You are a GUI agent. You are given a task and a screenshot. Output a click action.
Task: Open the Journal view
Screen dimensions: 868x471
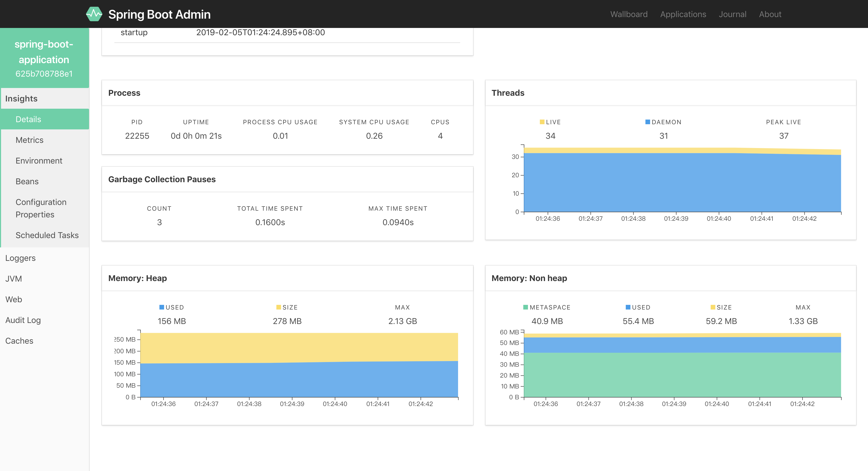coord(733,14)
